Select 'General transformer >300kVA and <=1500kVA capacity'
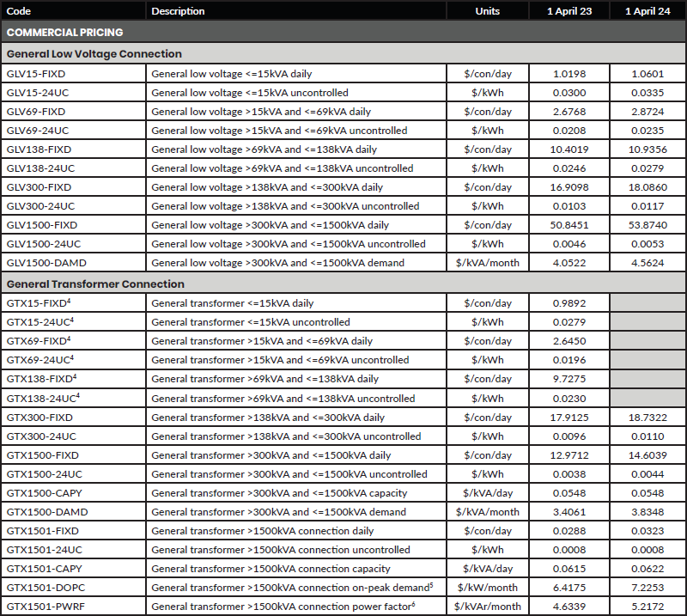Image resolution: width=687 pixels, height=616 pixels. click(x=279, y=493)
